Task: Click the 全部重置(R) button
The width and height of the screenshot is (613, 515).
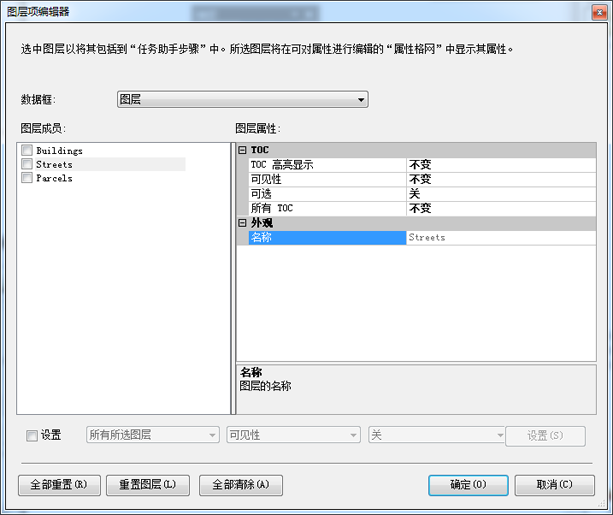Action: [x=59, y=485]
